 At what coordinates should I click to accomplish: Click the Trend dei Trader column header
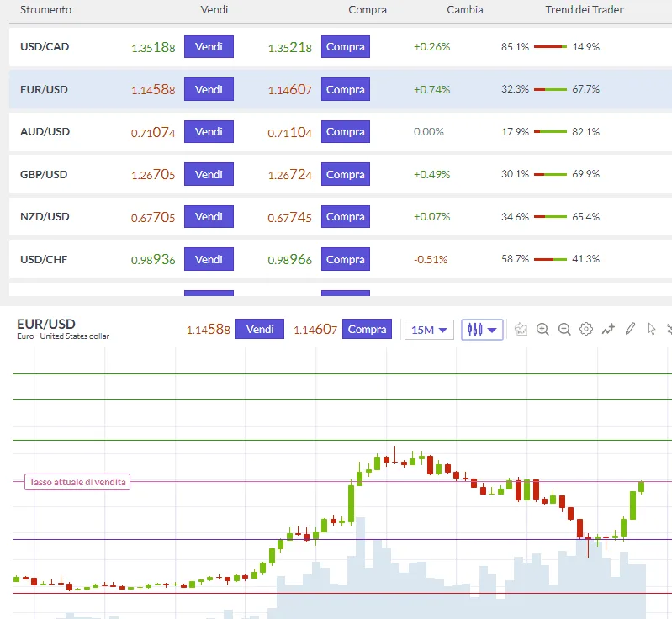pos(585,10)
